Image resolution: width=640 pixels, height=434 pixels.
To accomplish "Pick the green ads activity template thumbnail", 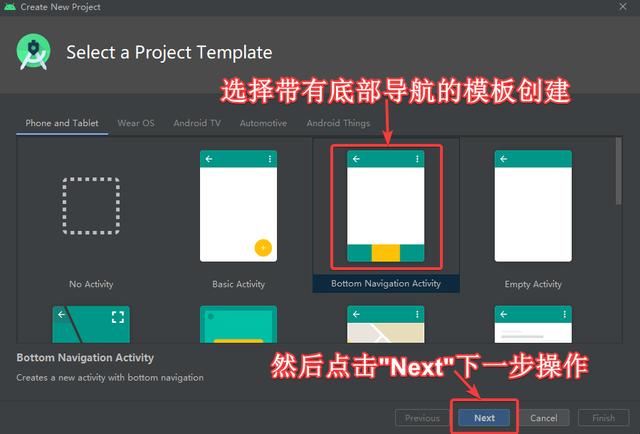I will click(x=238, y=324).
